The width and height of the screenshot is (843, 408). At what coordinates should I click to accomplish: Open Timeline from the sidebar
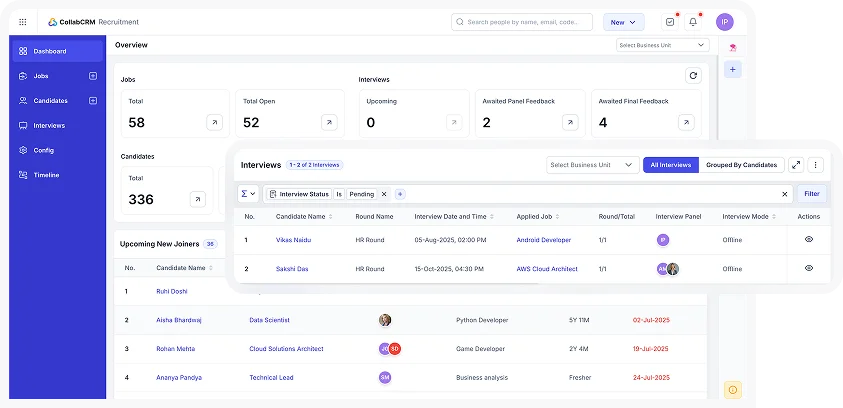click(x=46, y=175)
